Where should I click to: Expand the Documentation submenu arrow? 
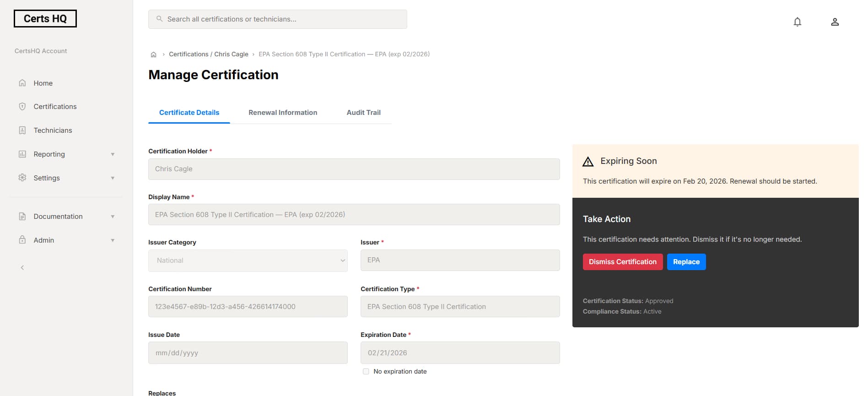tap(113, 217)
